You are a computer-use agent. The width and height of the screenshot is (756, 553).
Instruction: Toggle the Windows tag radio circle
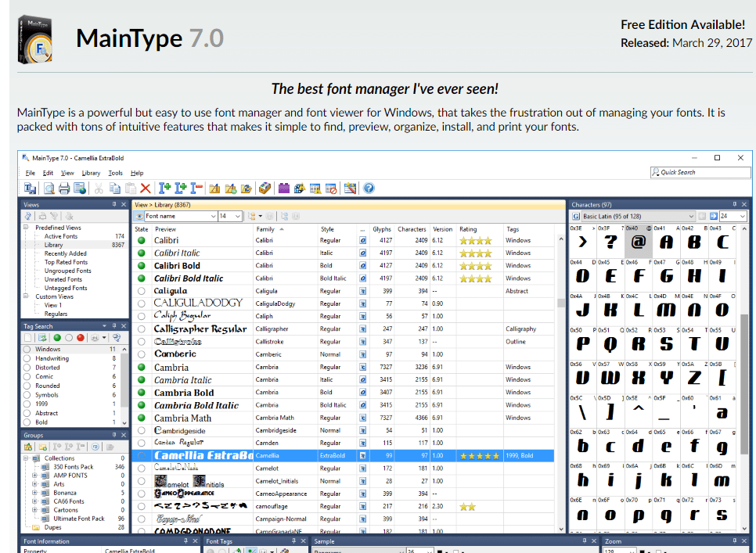pyautogui.click(x=27, y=349)
